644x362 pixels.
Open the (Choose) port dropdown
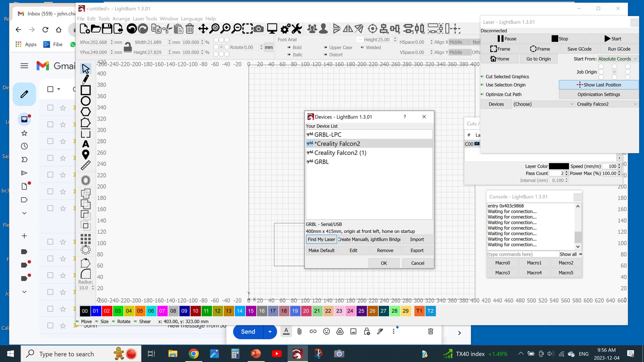click(x=543, y=104)
